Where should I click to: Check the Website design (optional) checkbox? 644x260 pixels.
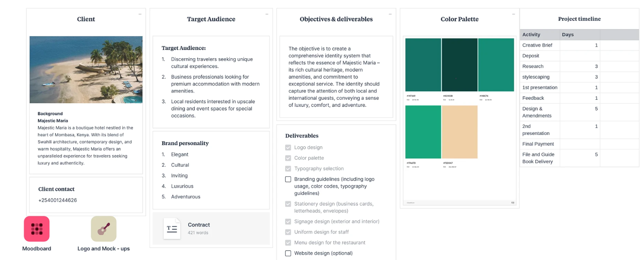point(288,253)
